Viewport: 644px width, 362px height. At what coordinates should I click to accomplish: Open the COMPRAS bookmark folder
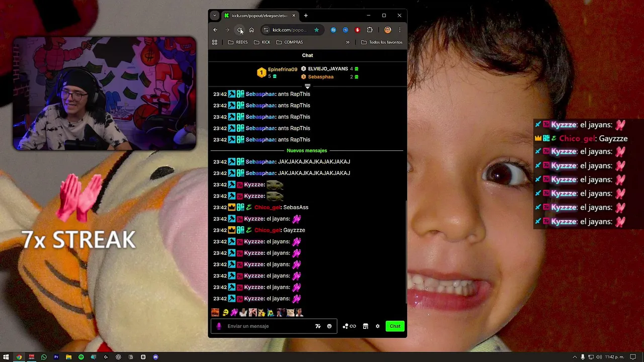[289, 42]
